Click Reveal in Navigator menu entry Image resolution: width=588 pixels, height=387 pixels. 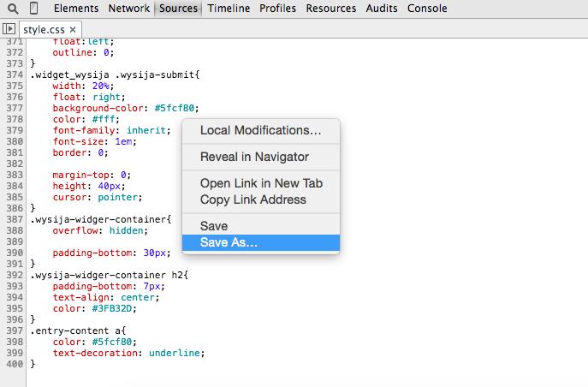coord(254,158)
